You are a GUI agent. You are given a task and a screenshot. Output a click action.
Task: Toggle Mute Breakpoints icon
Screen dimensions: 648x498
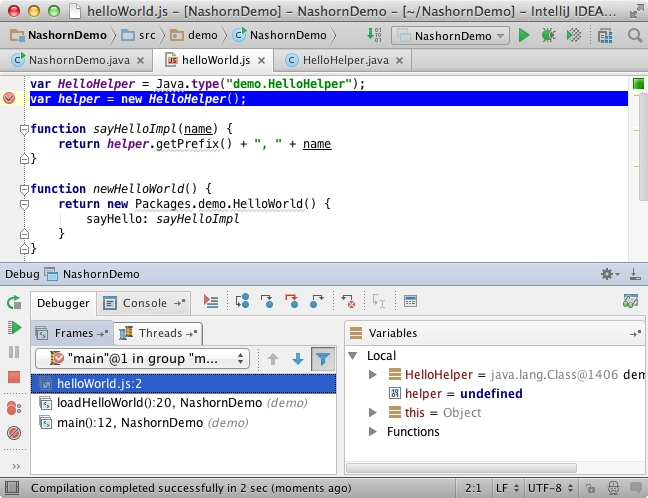pyautogui.click(x=14, y=433)
